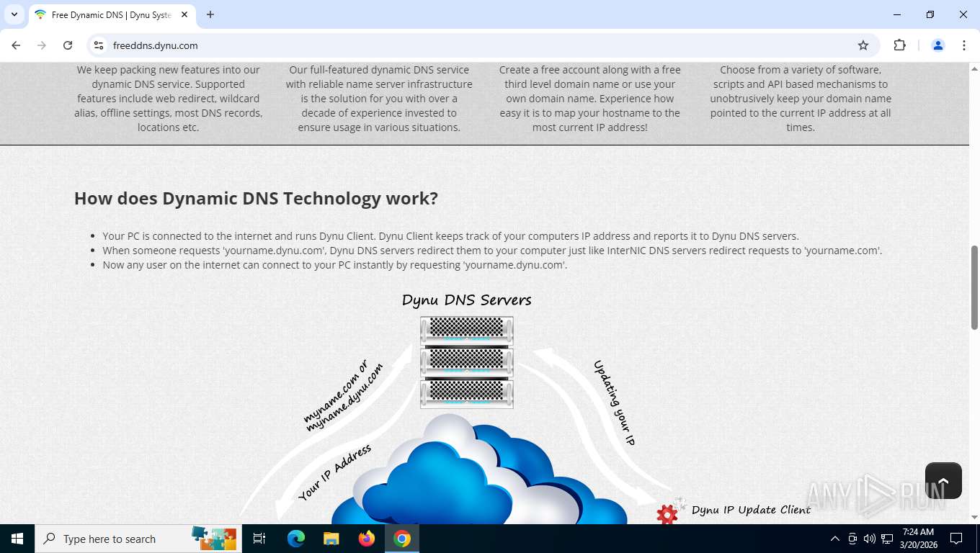Click the puzzle pieces search highlight icon
The height and width of the screenshot is (553, 980).
(214, 538)
